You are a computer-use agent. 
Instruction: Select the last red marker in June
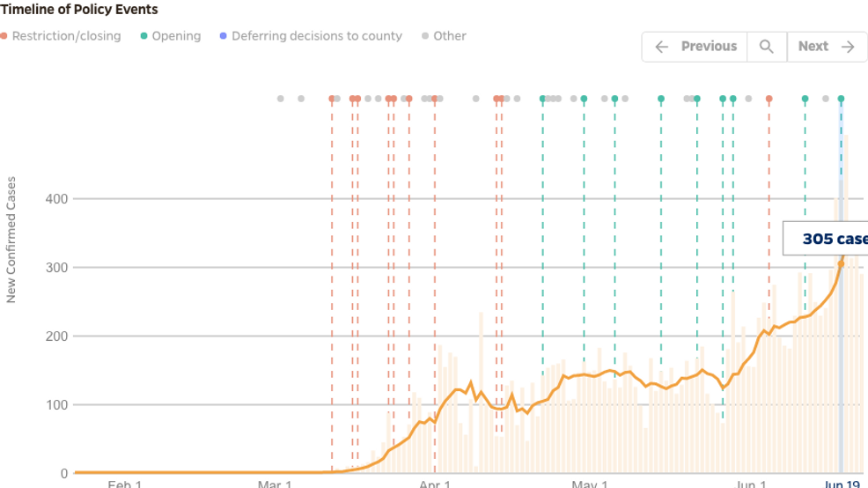769,99
